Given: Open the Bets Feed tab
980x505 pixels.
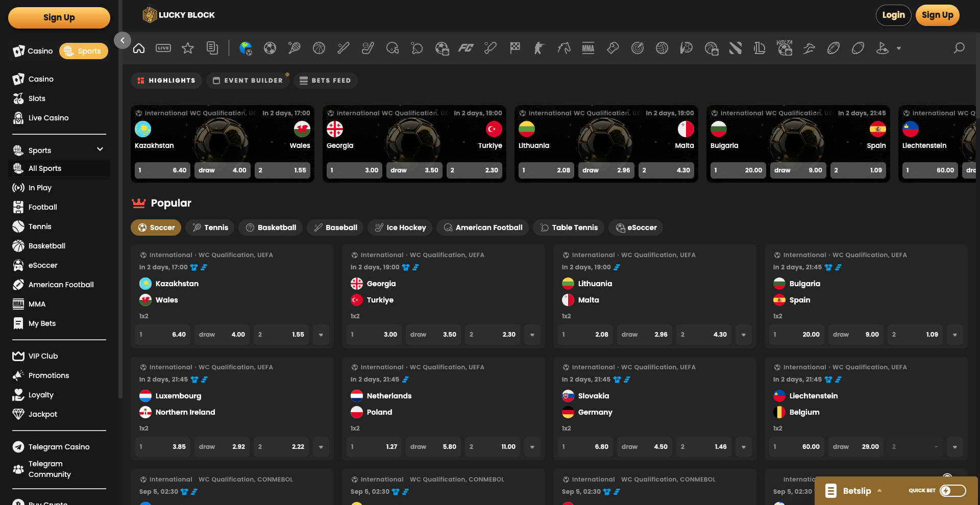Looking at the screenshot, I should coord(325,81).
